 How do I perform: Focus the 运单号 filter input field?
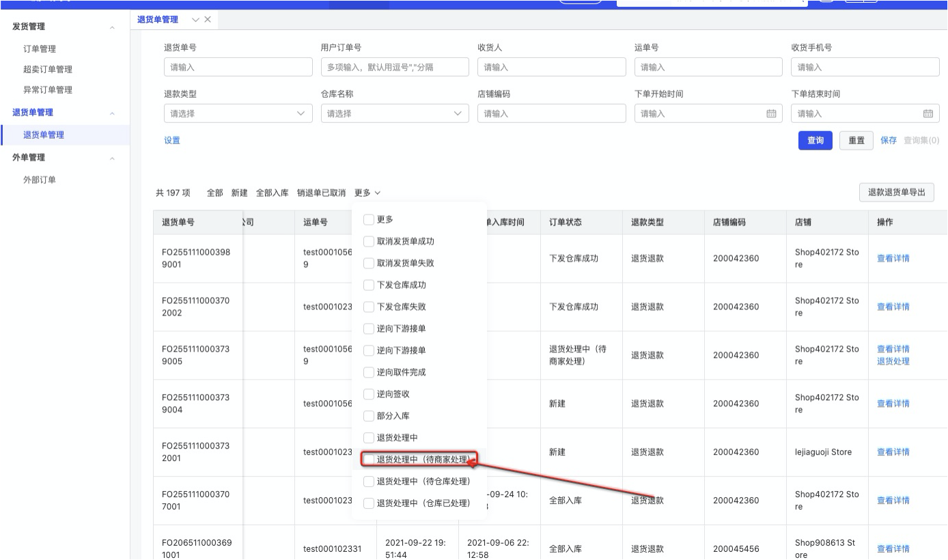tap(708, 67)
